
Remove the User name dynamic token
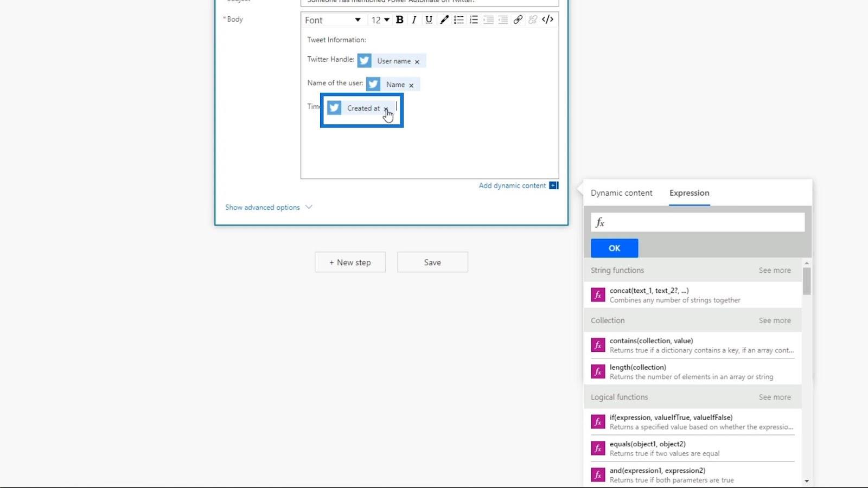(x=417, y=62)
